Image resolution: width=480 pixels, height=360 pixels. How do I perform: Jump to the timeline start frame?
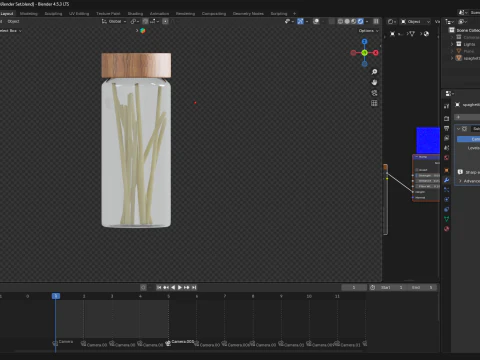pyautogui.click(x=159, y=287)
